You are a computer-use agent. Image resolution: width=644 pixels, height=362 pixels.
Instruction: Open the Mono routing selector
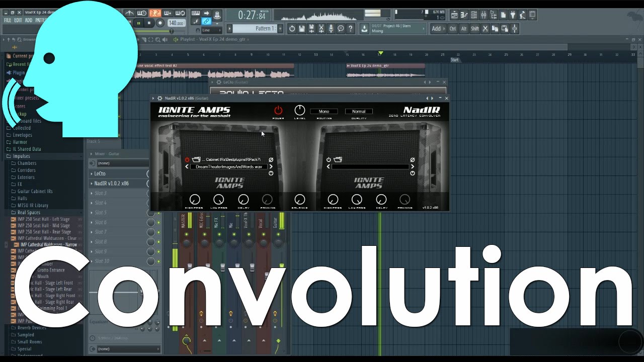(x=324, y=112)
